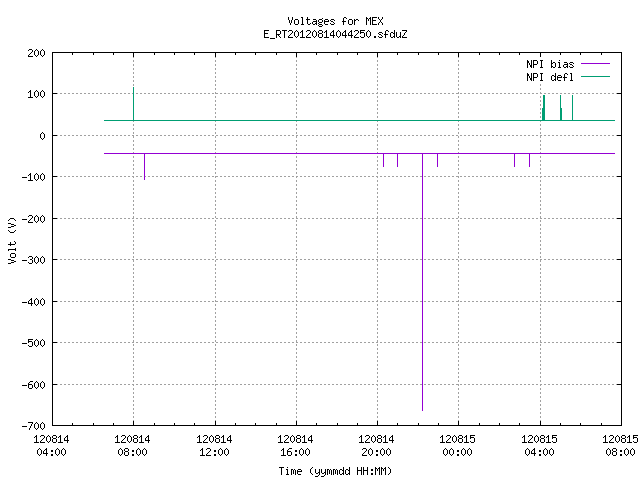Click the purple bias dip near 08:30
Viewport: 640px width, 480px height.
144,167
